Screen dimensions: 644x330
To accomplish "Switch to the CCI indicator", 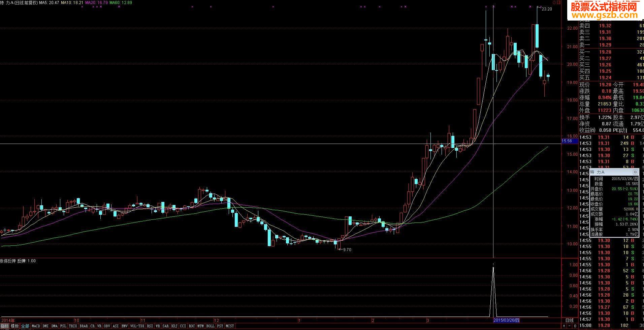I will coord(183,326).
